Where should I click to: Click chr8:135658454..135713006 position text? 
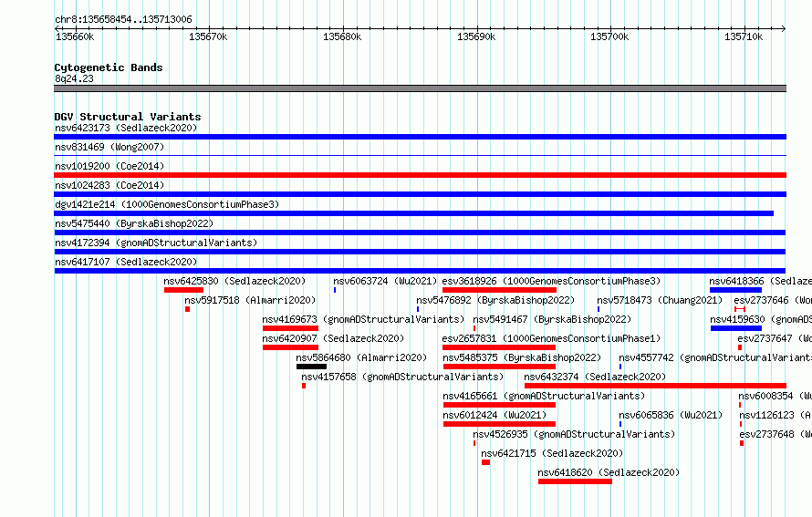124,20
